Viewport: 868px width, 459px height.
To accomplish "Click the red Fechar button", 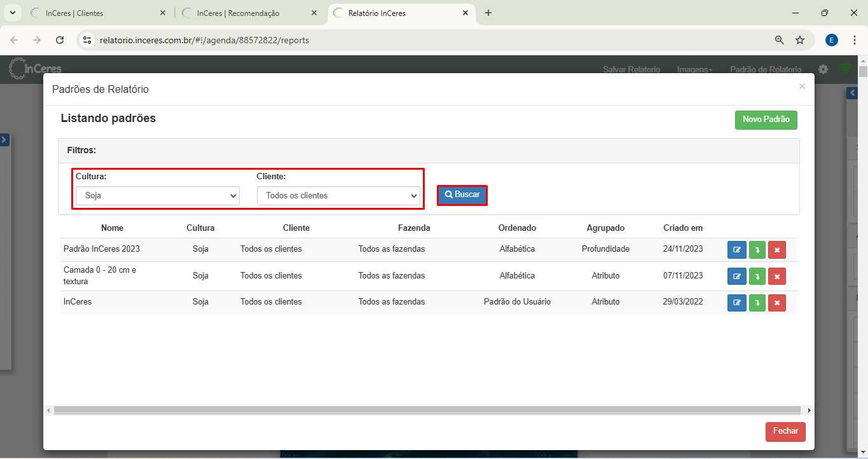I will [785, 431].
